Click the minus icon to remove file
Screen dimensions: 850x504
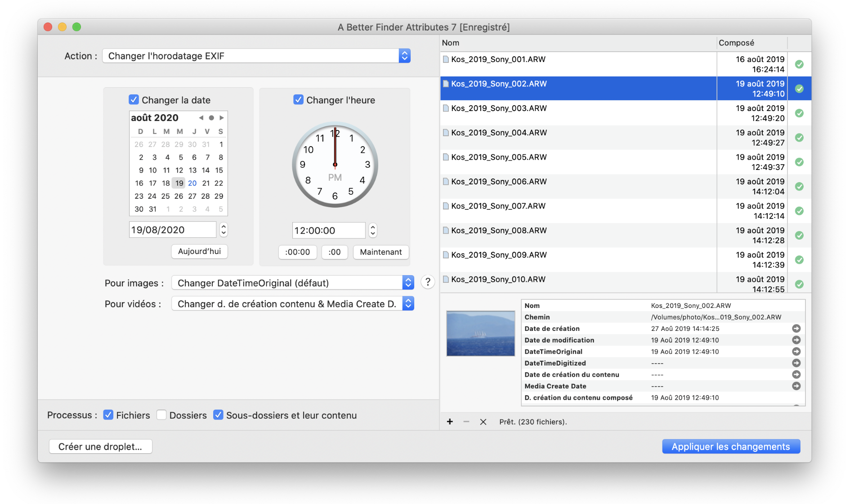(x=466, y=422)
